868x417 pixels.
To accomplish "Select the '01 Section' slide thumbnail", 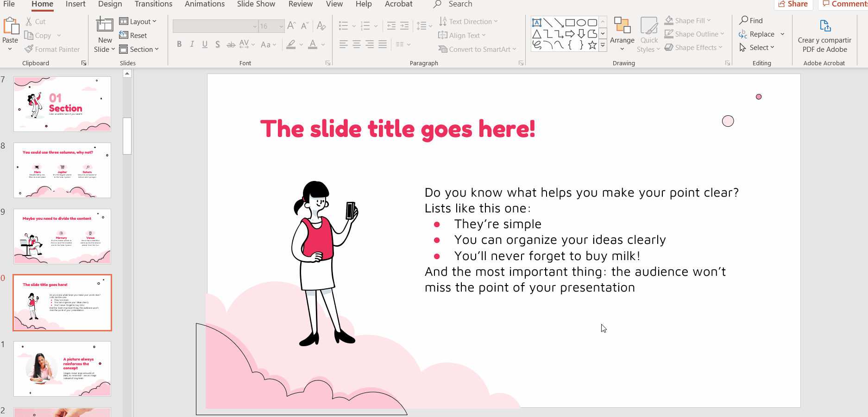I will coord(62,104).
